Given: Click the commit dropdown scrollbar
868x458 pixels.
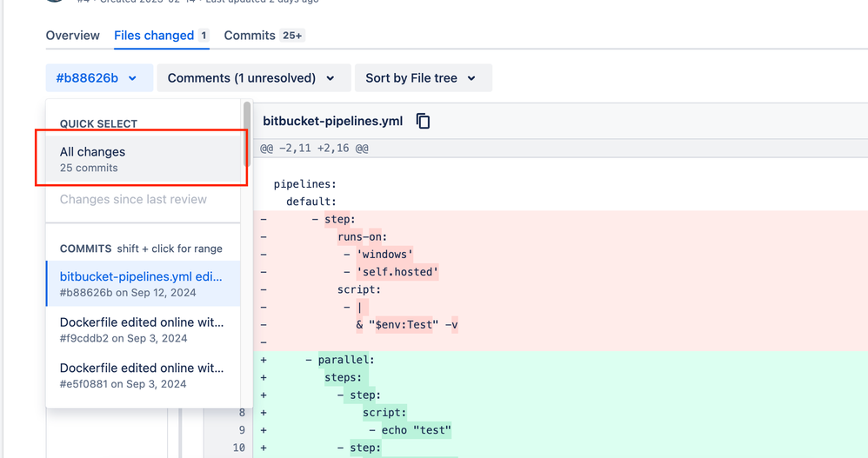Looking at the screenshot, I should (x=247, y=134).
